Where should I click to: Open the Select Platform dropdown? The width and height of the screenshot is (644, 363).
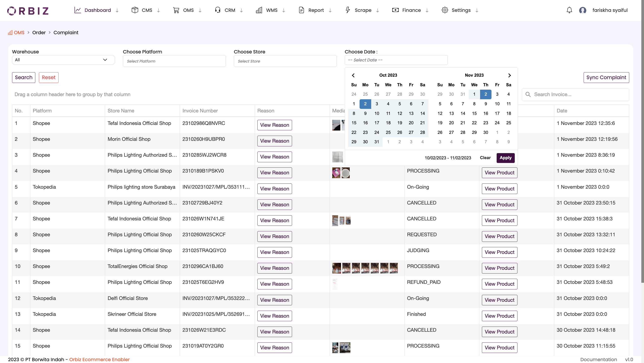(x=174, y=61)
